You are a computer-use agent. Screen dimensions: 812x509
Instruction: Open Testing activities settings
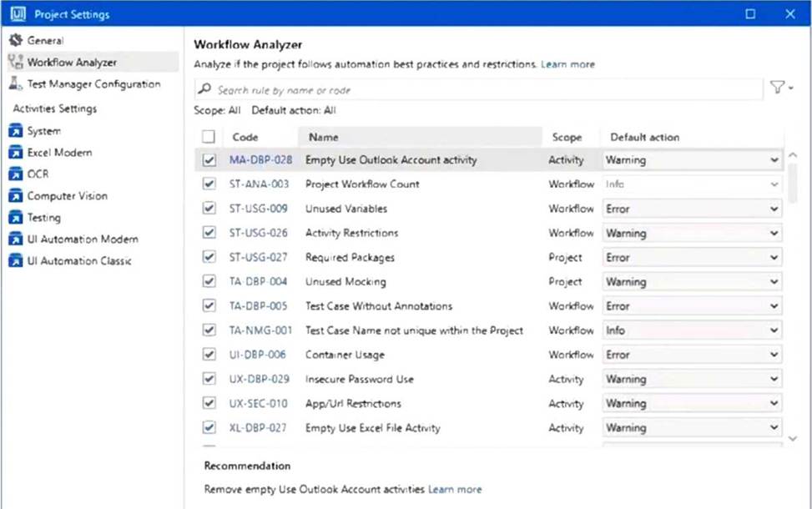click(x=44, y=218)
